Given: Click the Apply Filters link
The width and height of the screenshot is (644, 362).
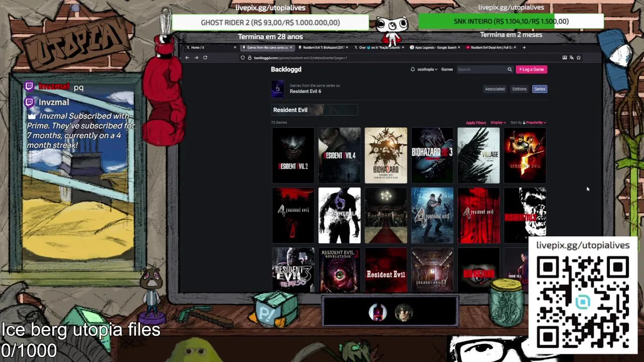Looking at the screenshot, I should point(475,123).
